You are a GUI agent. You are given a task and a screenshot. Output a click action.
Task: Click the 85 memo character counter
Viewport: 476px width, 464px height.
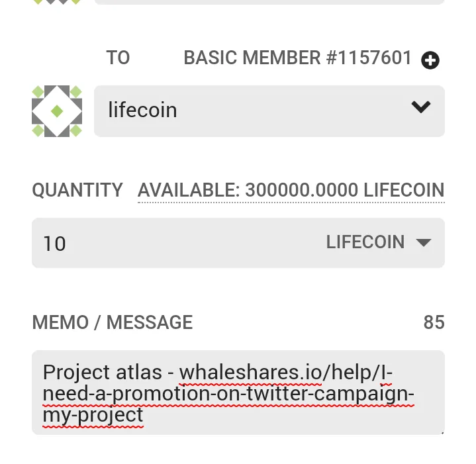434,322
